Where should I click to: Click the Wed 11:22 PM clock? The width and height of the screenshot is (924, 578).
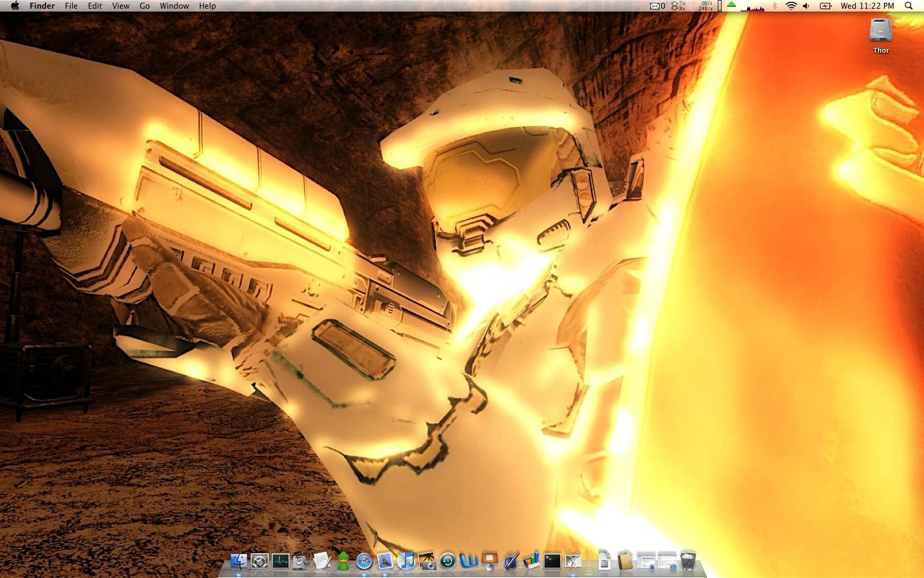click(x=867, y=6)
